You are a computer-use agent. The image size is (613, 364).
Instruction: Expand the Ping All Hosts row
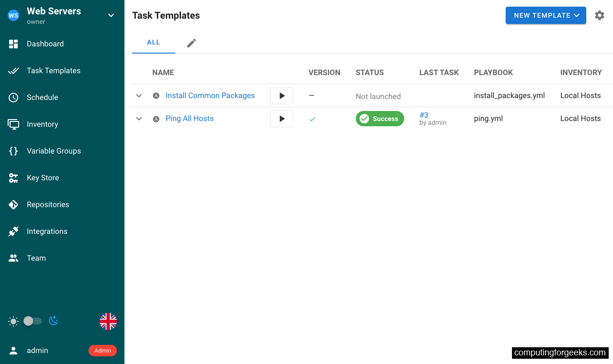[x=139, y=119]
